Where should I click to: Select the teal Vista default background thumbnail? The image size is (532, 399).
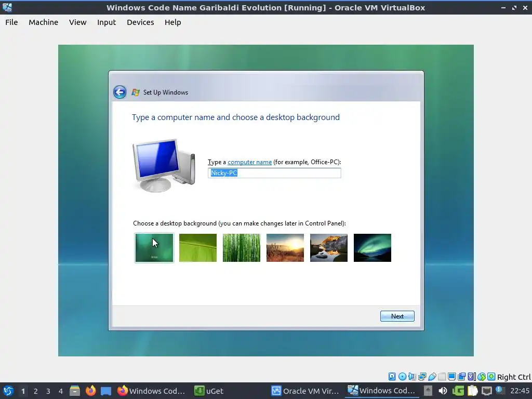tap(154, 248)
